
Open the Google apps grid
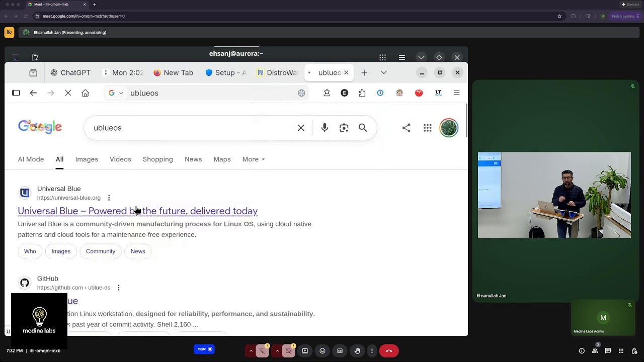[x=427, y=128]
